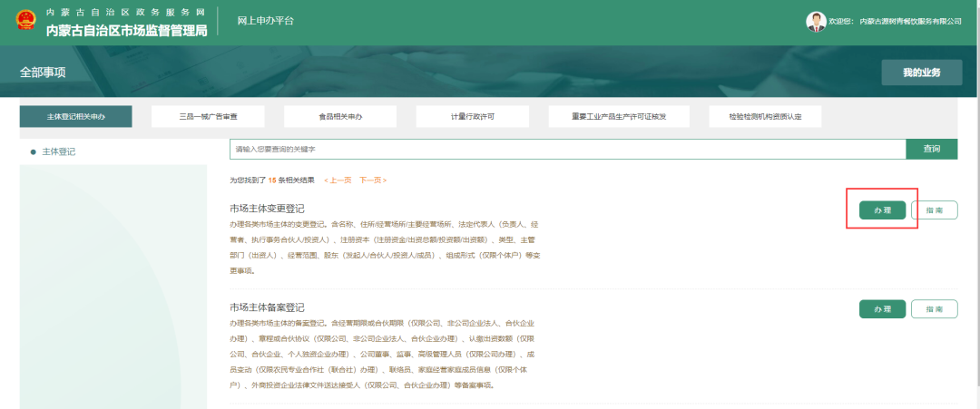Switch to 食品相关申办 tab
Viewport: 980px width, 409px height.
(340, 117)
